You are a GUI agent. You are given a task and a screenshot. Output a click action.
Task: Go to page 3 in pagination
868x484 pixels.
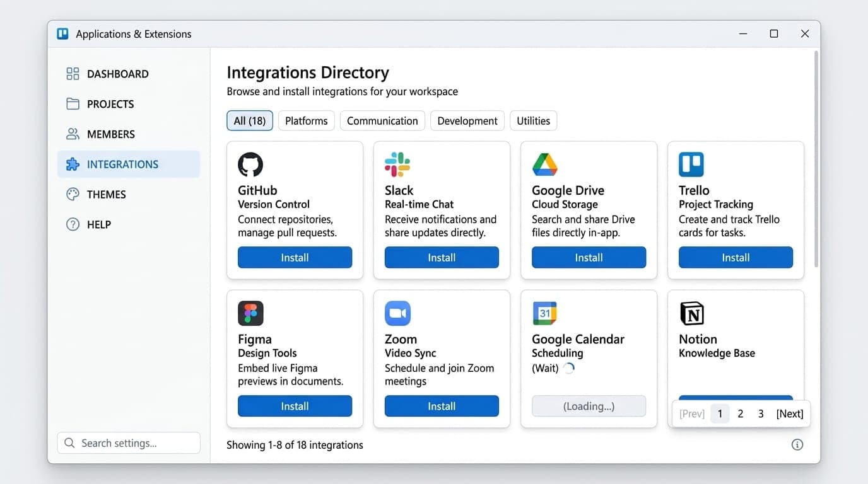click(x=761, y=414)
